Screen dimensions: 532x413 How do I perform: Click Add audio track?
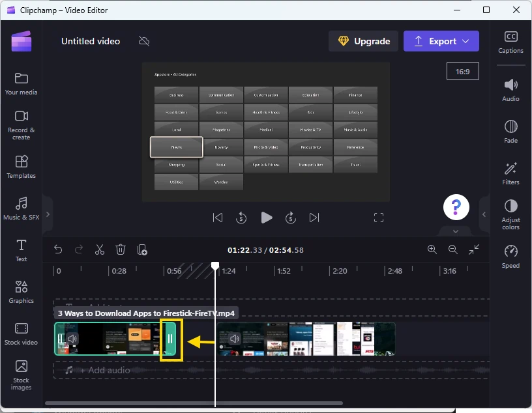[x=105, y=370]
